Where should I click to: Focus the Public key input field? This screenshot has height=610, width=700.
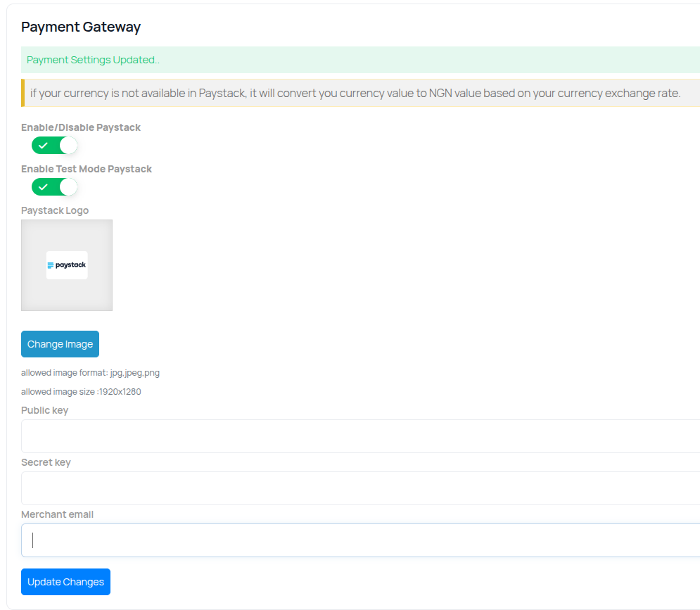click(x=360, y=436)
